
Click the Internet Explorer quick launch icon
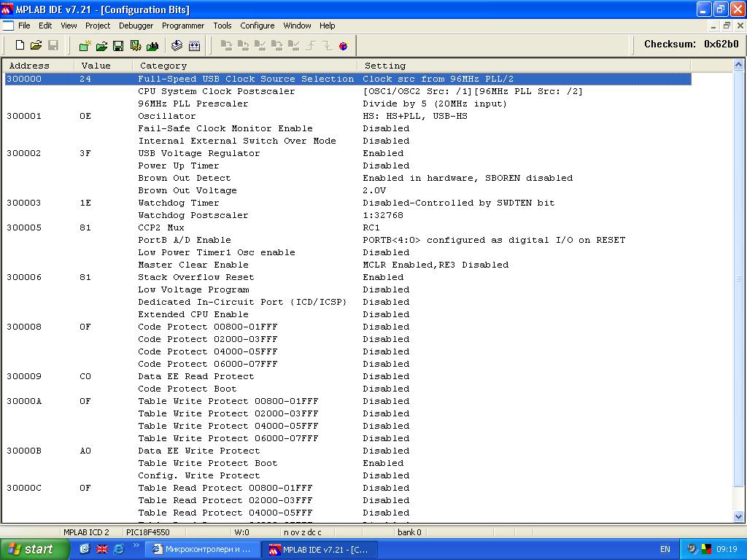coord(118,549)
